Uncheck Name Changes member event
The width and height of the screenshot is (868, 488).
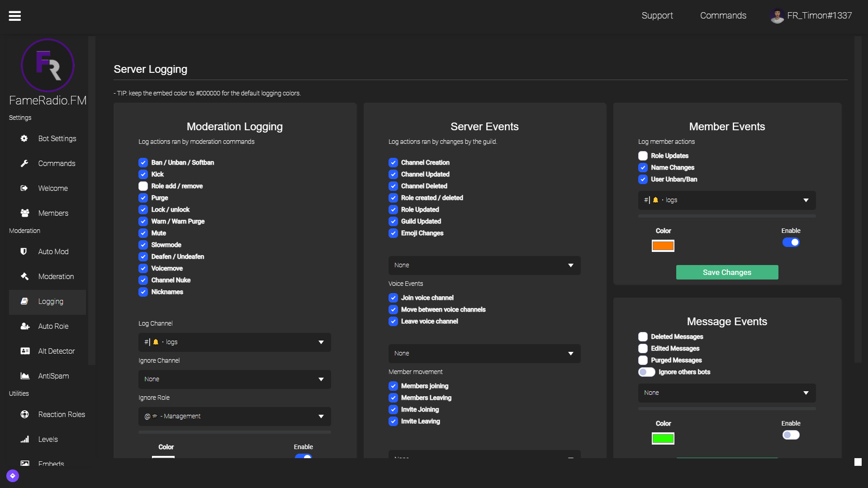click(643, 167)
